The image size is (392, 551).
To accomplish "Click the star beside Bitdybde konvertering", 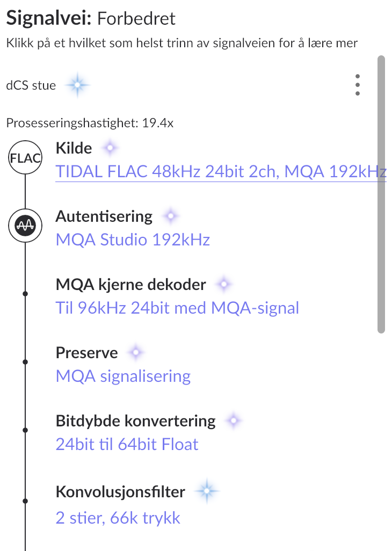I will [233, 421].
